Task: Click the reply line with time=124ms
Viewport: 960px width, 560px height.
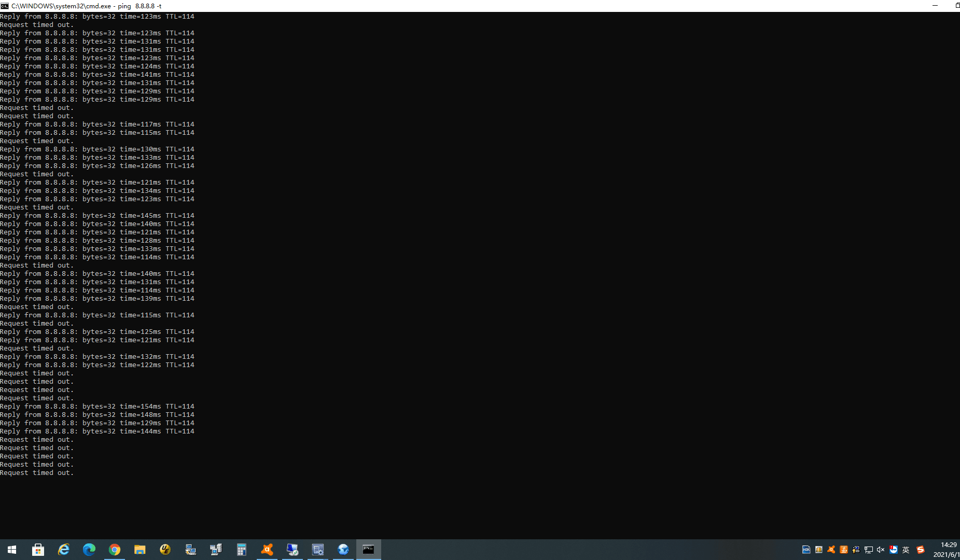Action: tap(97, 66)
